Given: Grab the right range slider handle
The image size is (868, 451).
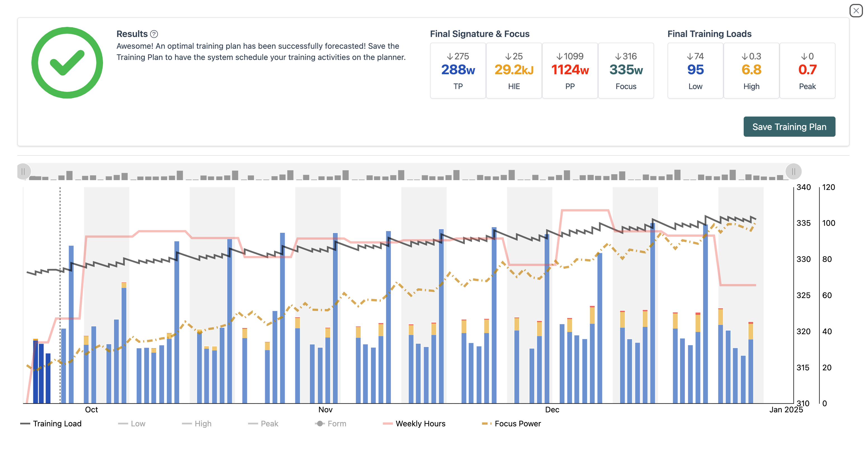Looking at the screenshot, I should [x=793, y=171].
